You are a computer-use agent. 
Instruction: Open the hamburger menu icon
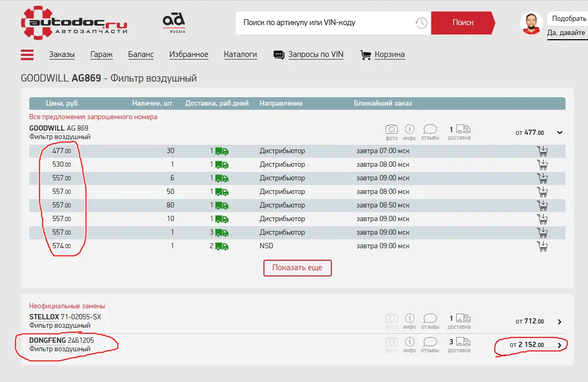pyautogui.click(x=27, y=55)
